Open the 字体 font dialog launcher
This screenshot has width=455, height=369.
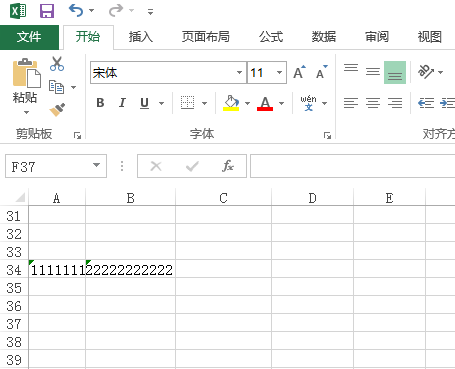327,135
